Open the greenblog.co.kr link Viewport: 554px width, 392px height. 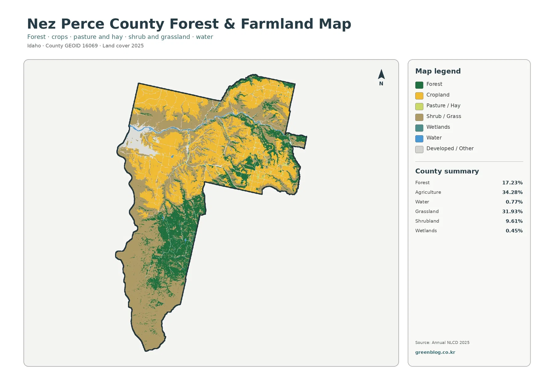pyautogui.click(x=435, y=352)
